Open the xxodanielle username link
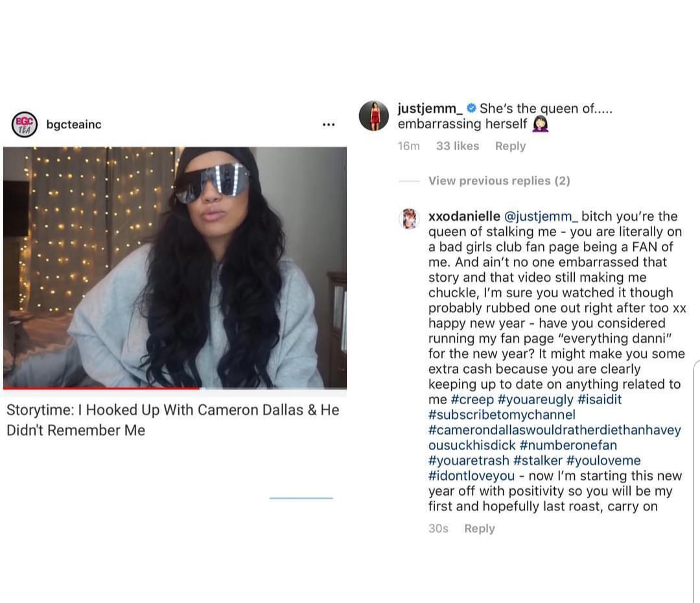 pos(464,216)
